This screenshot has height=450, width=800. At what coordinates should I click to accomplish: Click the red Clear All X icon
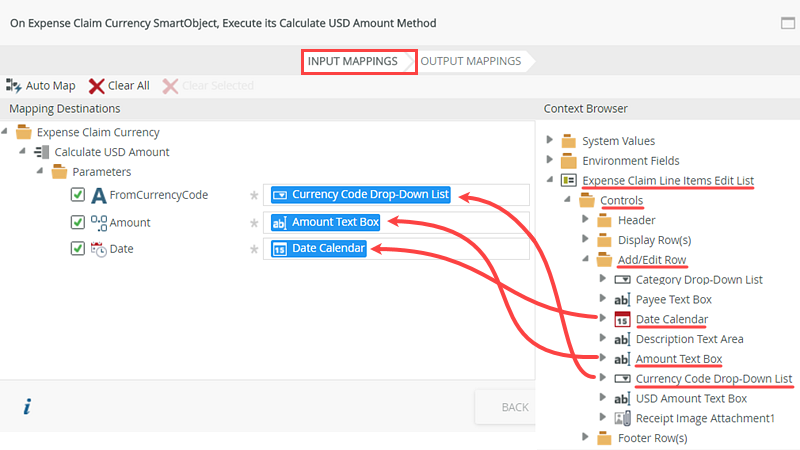96,86
